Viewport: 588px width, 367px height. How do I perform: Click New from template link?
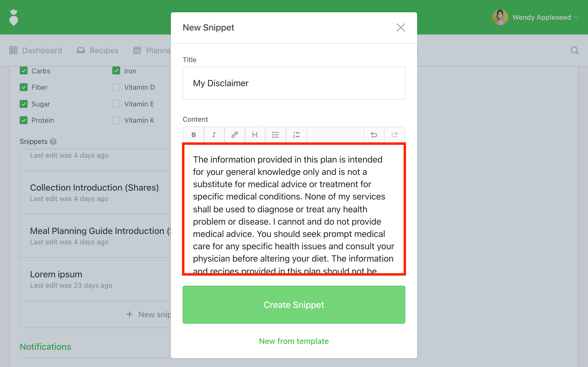(294, 341)
